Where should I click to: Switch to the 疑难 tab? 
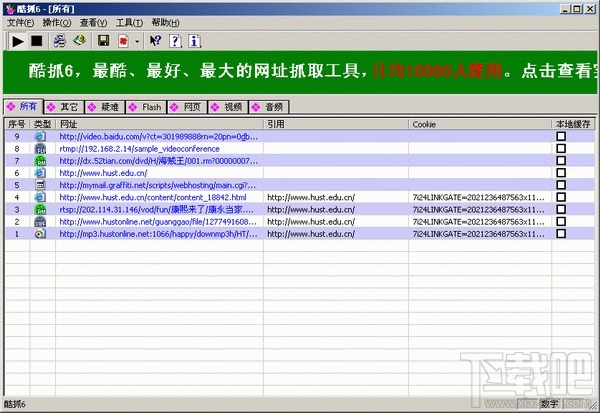click(105, 107)
